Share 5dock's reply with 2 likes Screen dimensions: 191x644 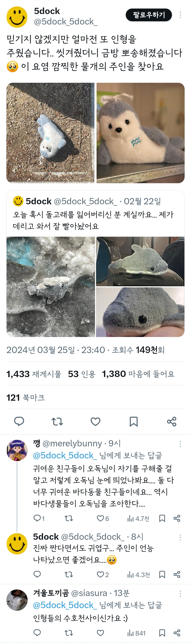tap(177, 575)
